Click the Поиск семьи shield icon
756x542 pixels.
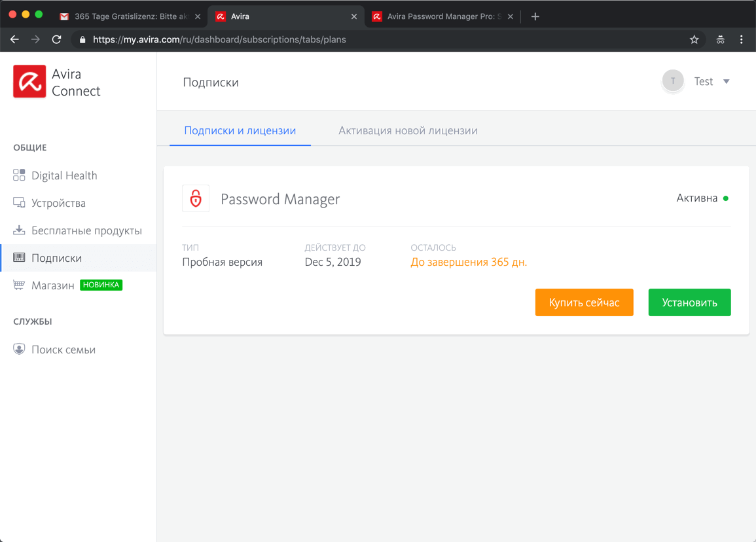(19, 349)
